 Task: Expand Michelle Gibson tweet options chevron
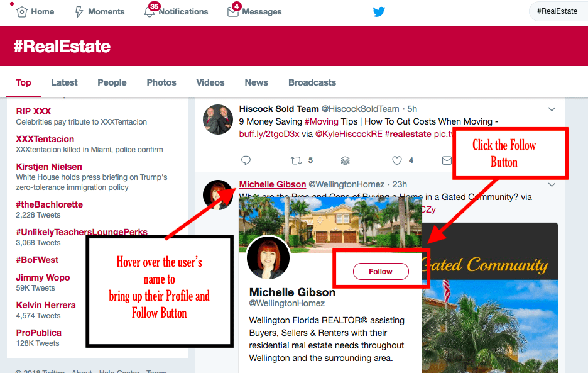tap(552, 184)
